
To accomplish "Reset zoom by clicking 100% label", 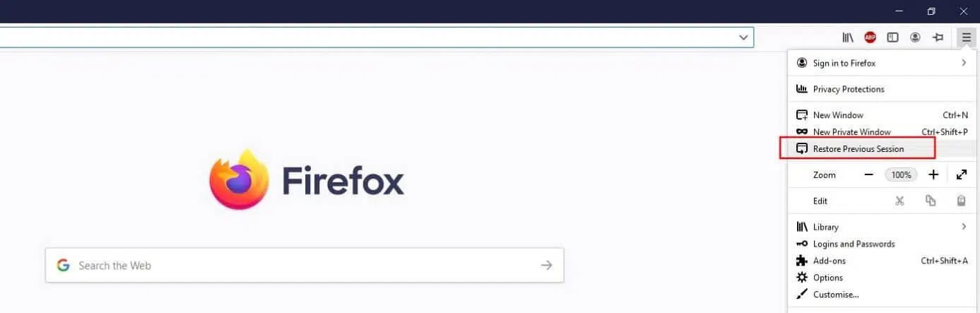I will (x=901, y=175).
